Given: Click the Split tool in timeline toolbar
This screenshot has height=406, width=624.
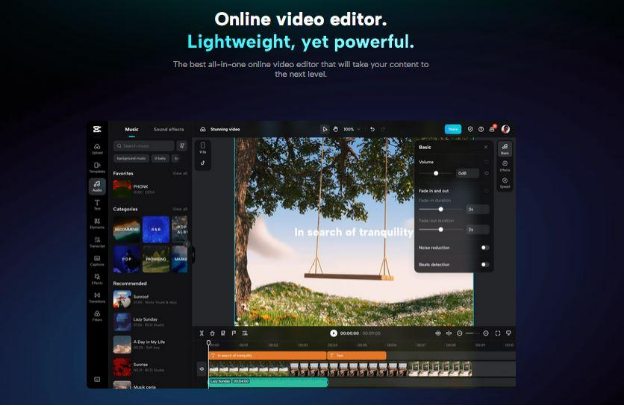Looking at the screenshot, I should point(201,333).
